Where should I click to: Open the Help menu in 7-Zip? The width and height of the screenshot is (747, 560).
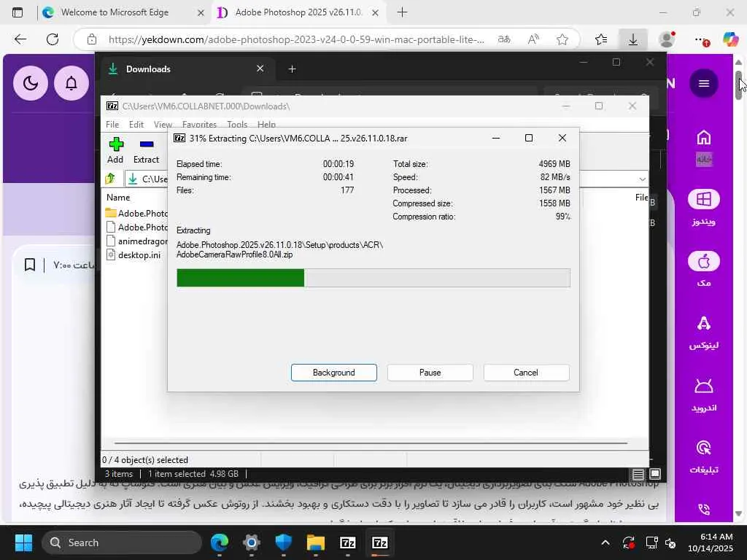266,124
